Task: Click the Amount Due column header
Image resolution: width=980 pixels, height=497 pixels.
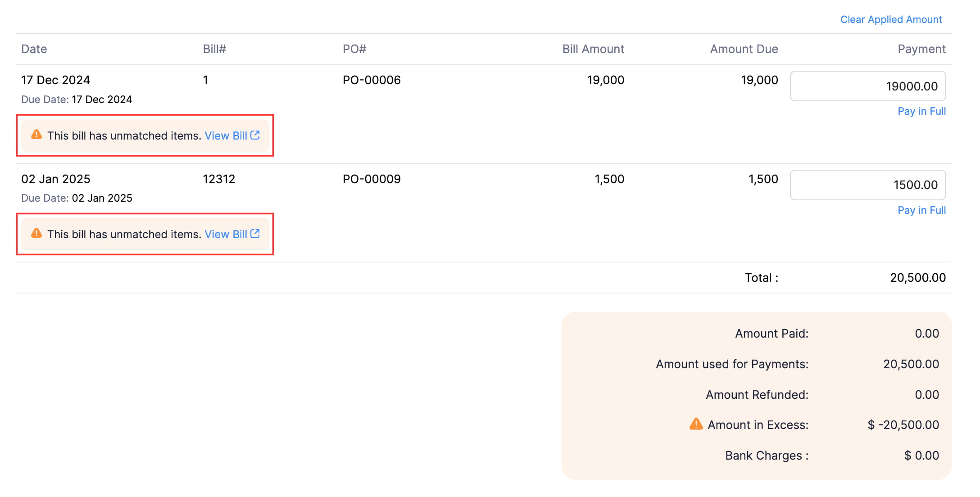Action: (744, 49)
